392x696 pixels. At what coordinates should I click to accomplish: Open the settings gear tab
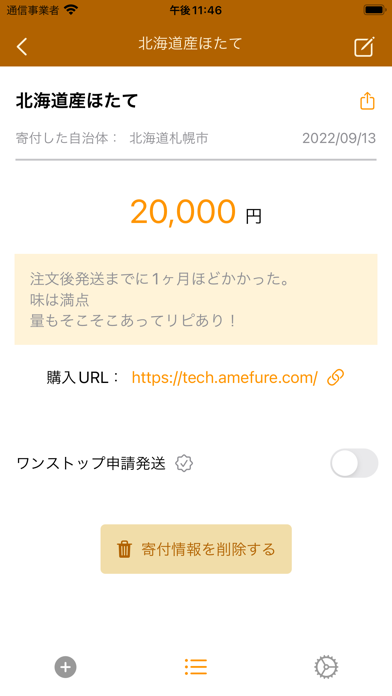click(x=326, y=667)
